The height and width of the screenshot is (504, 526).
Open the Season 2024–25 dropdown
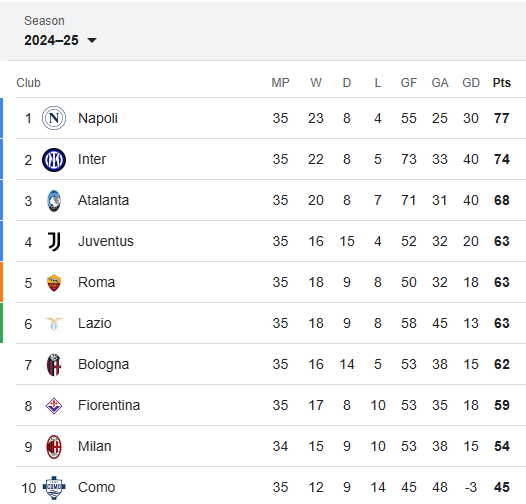click(60, 40)
